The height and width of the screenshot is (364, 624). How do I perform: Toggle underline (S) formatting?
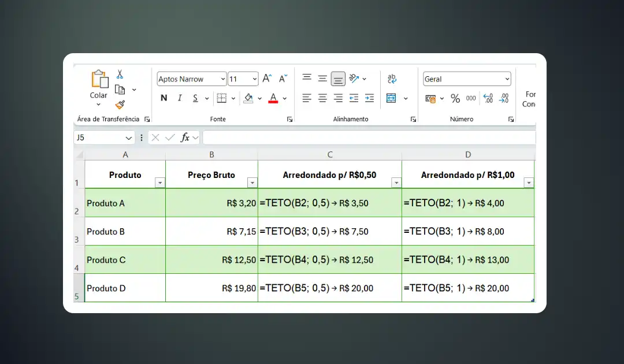click(x=195, y=98)
